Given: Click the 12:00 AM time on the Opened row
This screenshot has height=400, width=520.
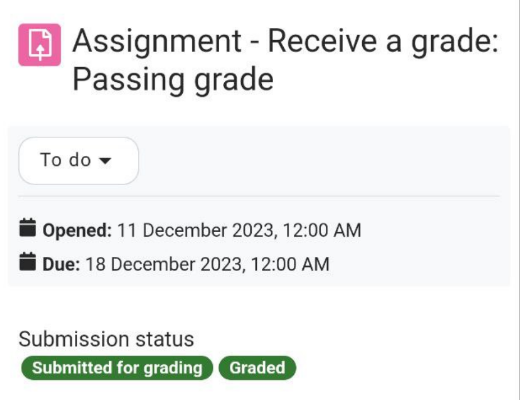Looking at the screenshot, I should [x=322, y=230].
